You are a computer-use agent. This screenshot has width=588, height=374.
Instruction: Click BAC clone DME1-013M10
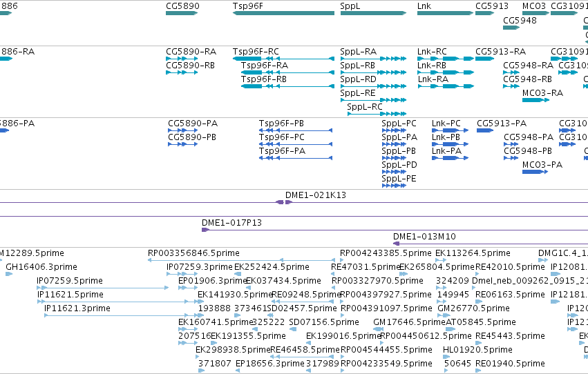(x=490, y=244)
